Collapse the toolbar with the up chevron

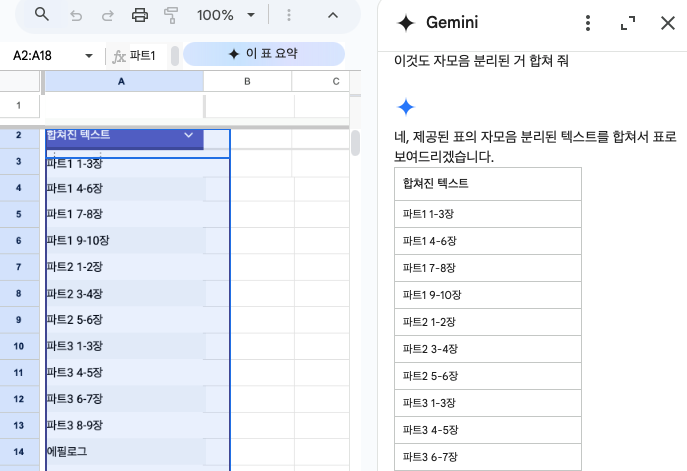333,15
